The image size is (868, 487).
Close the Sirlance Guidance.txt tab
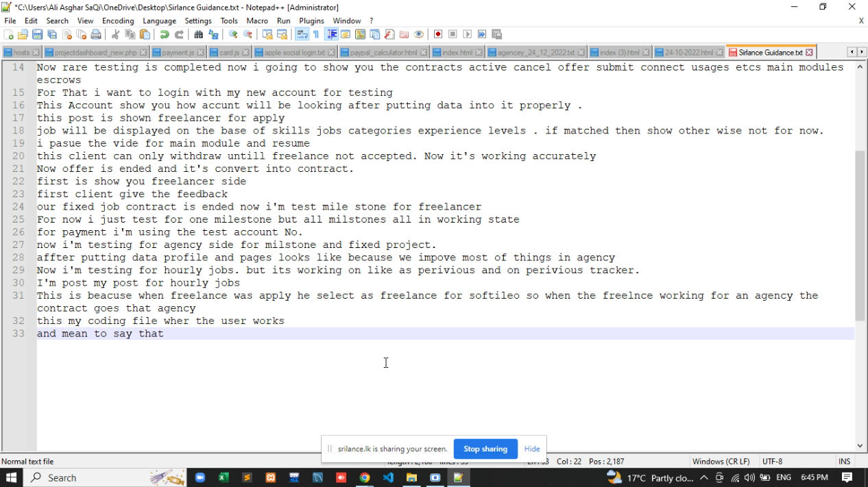pyautogui.click(x=810, y=52)
